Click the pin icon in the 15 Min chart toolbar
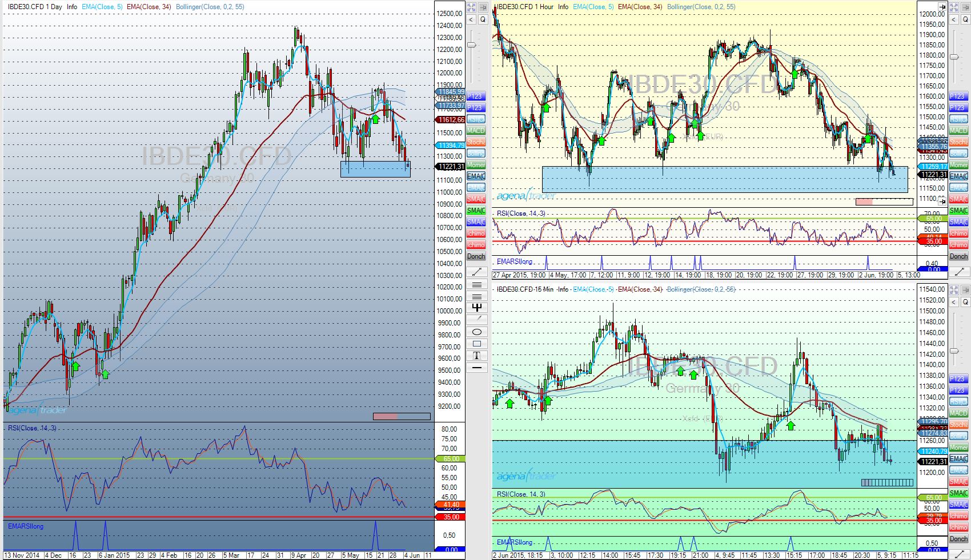 pos(965,290)
